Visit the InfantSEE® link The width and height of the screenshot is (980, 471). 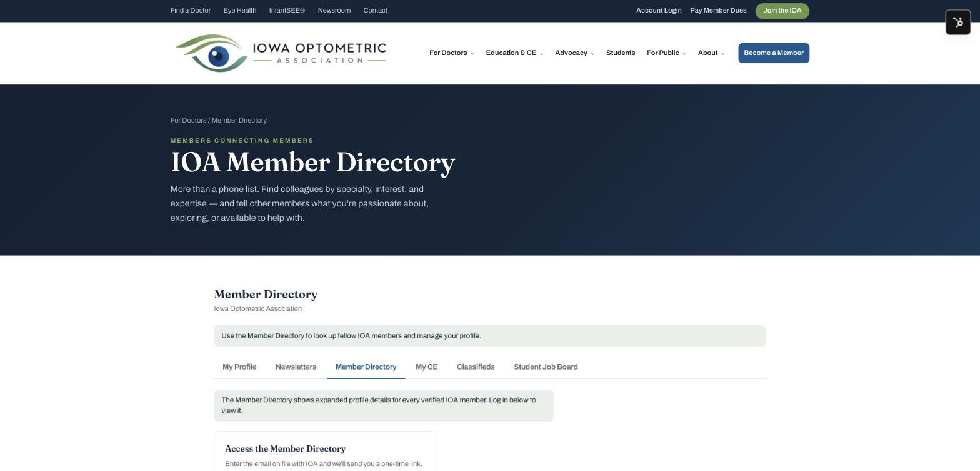pyautogui.click(x=287, y=11)
